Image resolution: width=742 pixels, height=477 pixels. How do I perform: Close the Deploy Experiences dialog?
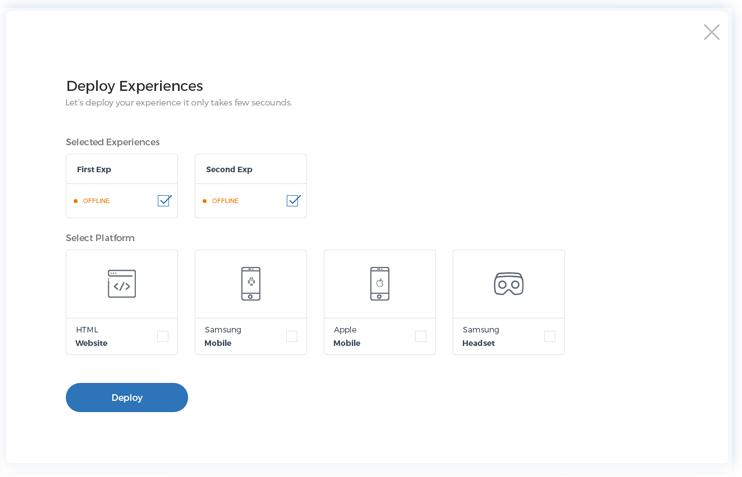[x=712, y=32]
